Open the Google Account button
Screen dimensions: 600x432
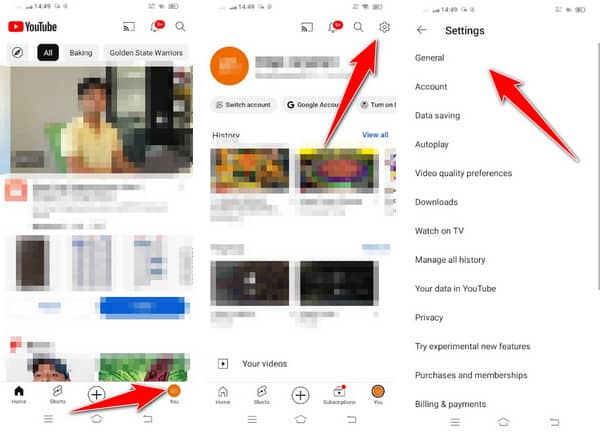313,104
